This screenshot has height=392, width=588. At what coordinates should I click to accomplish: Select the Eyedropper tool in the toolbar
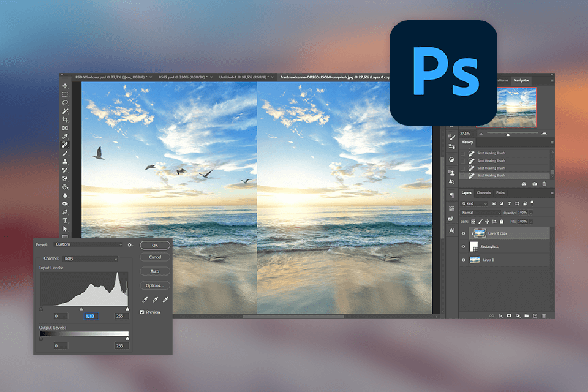pyautogui.click(x=66, y=137)
